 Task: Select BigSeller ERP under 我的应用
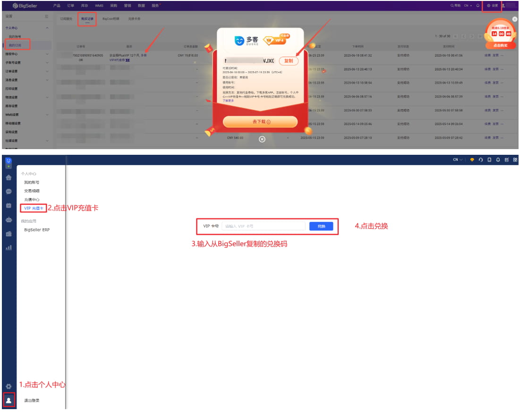[37, 230]
